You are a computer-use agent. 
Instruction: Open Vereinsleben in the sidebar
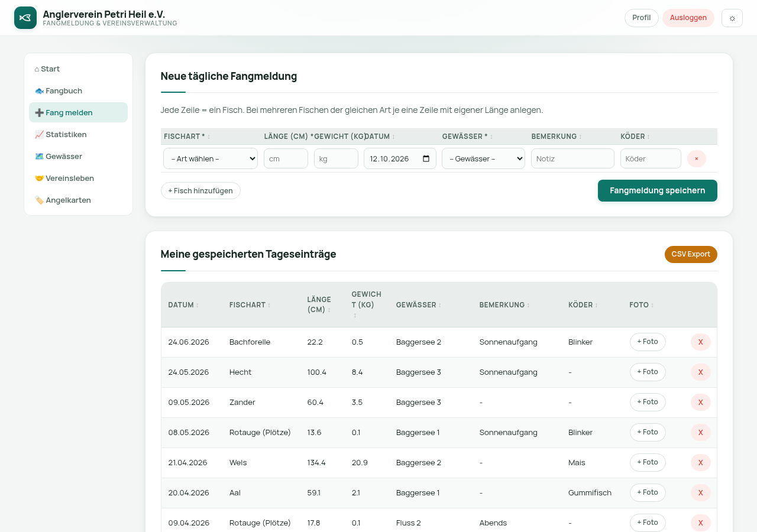click(78, 178)
